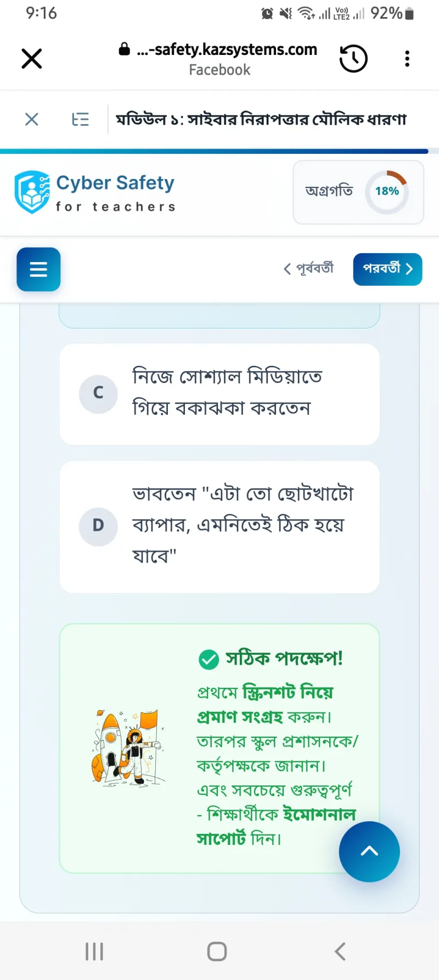This screenshot has width=439, height=980.
Task: Tap the Android recent apps button
Action: [94, 951]
